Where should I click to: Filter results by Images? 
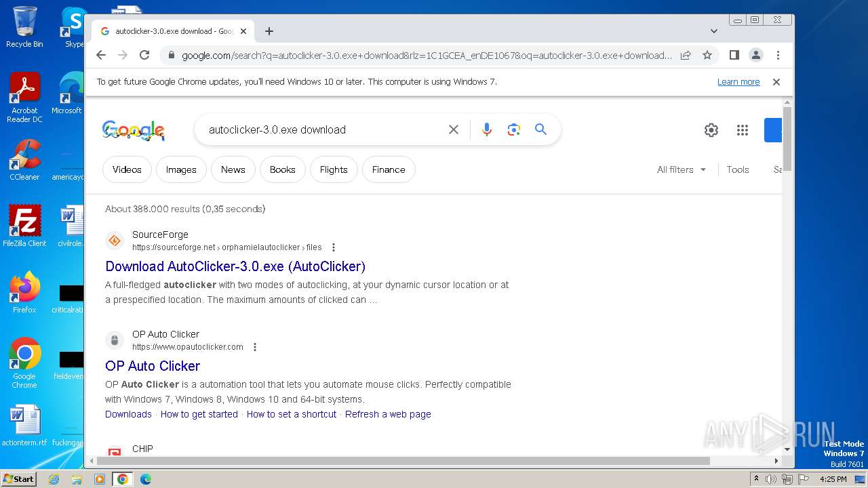tap(181, 169)
